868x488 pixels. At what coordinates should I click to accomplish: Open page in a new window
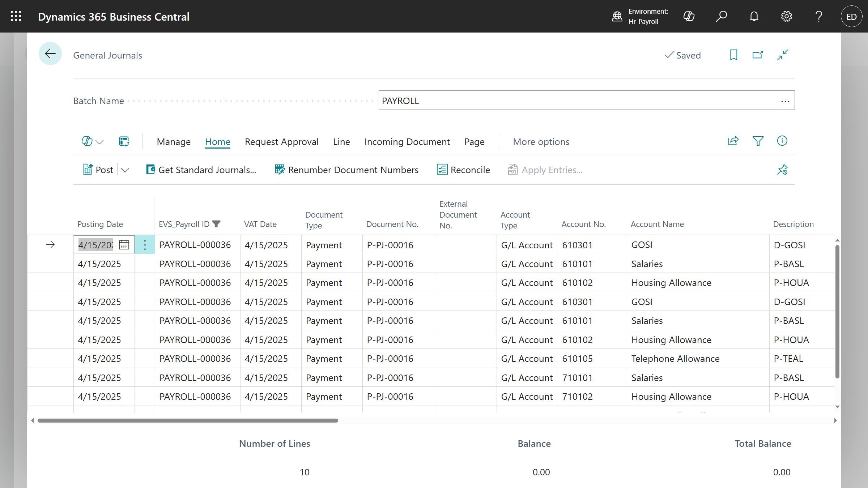758,55
